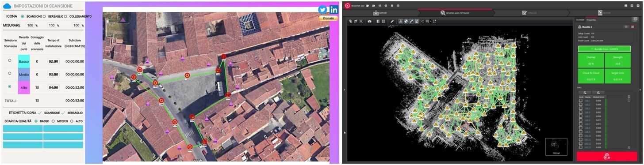Click the red optimize icon at panel bottom
The image size is (644, 165).
607,156
